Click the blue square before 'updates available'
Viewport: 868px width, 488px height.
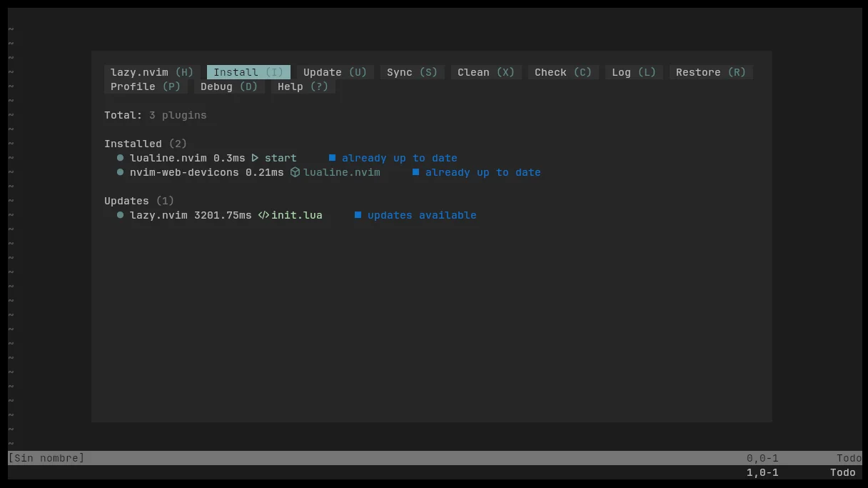(x=358, y=214)
